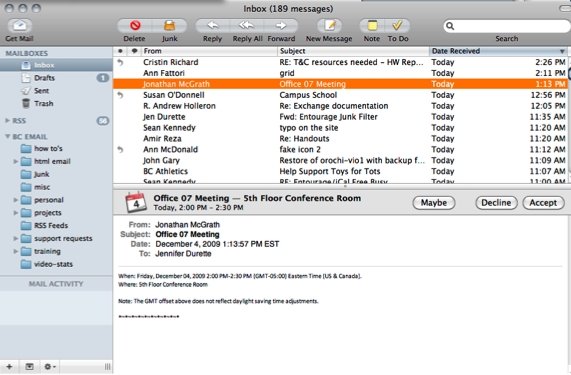Select the junk folder under BC EMAIL

pos(56,174)
